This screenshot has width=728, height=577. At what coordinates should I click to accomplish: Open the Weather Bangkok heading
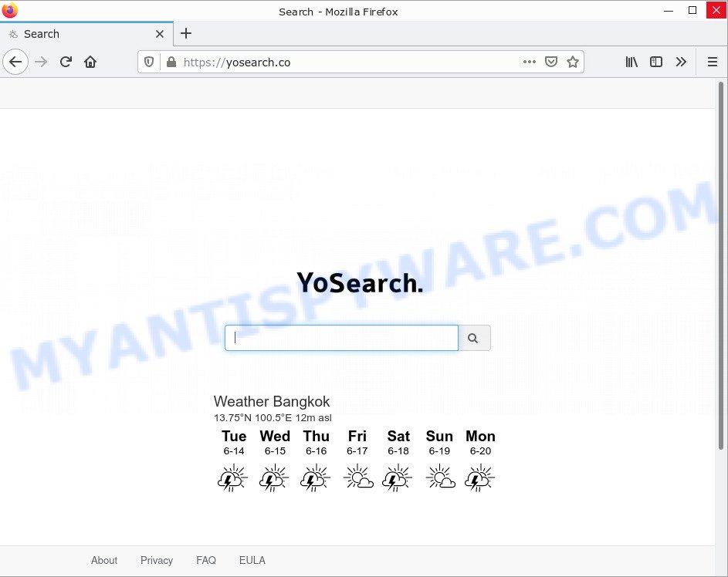tap(272, 401)
